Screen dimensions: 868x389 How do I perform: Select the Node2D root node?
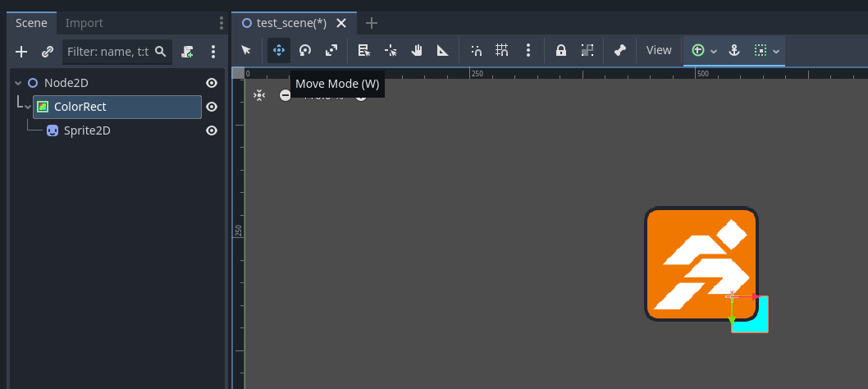click(66, 83)
